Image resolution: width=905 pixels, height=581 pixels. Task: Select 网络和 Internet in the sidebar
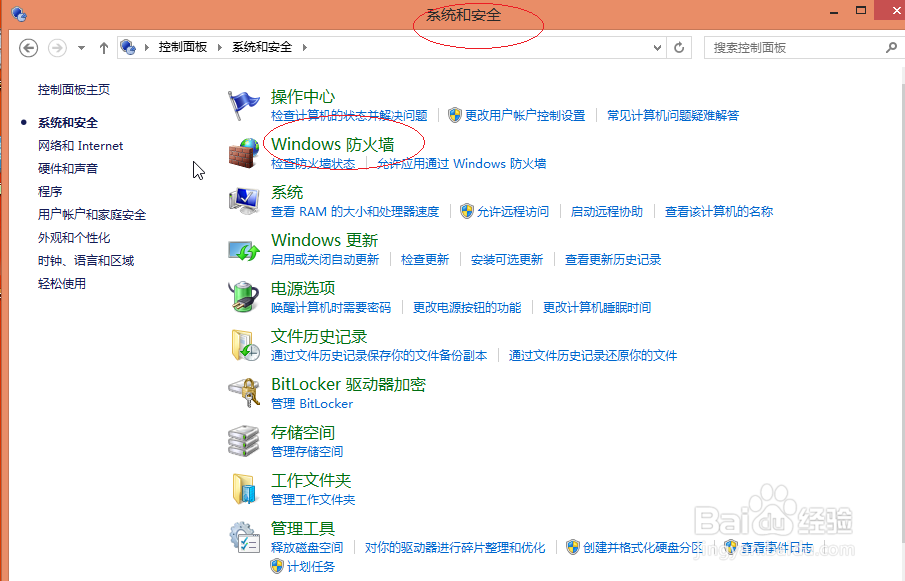[x=80, y=145]
